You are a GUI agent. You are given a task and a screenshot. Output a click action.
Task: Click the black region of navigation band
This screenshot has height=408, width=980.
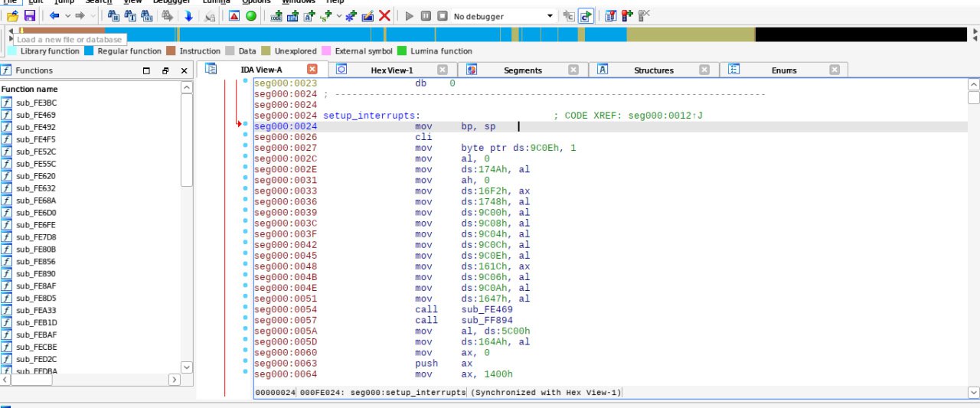[860, 34]
